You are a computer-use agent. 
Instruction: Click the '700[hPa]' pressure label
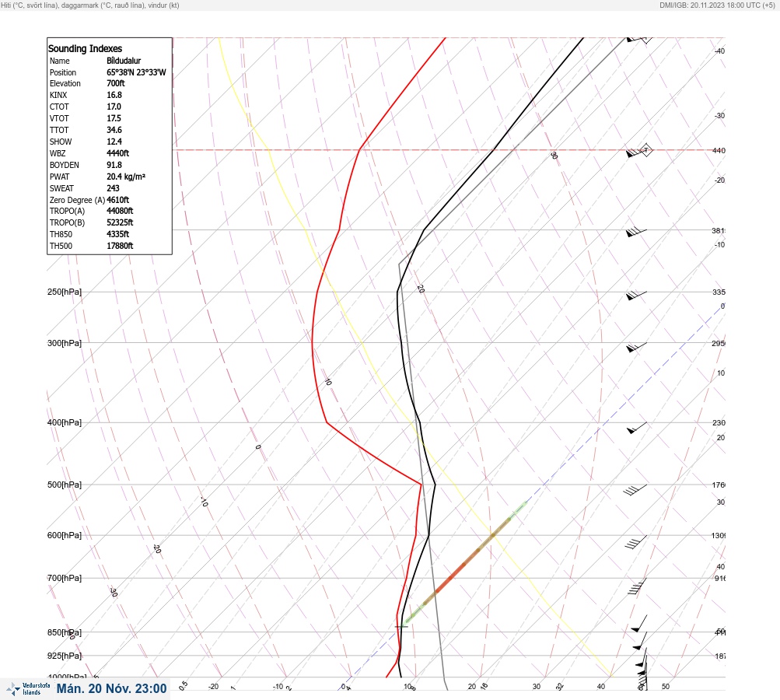65,578
